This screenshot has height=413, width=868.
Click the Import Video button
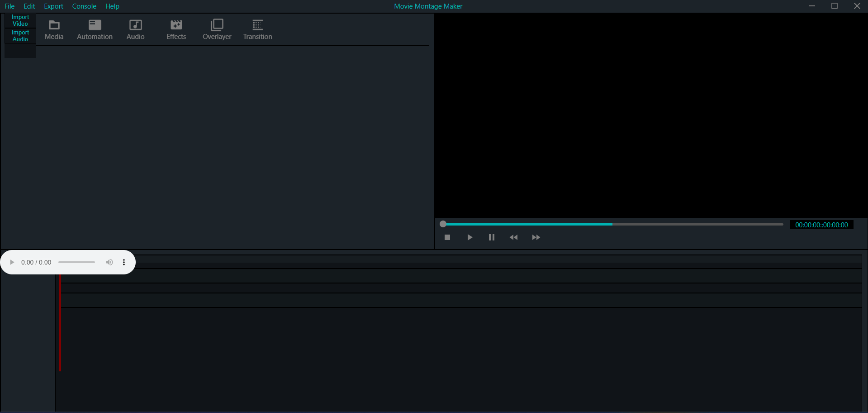pyautogui.click(x=20, y=20)
